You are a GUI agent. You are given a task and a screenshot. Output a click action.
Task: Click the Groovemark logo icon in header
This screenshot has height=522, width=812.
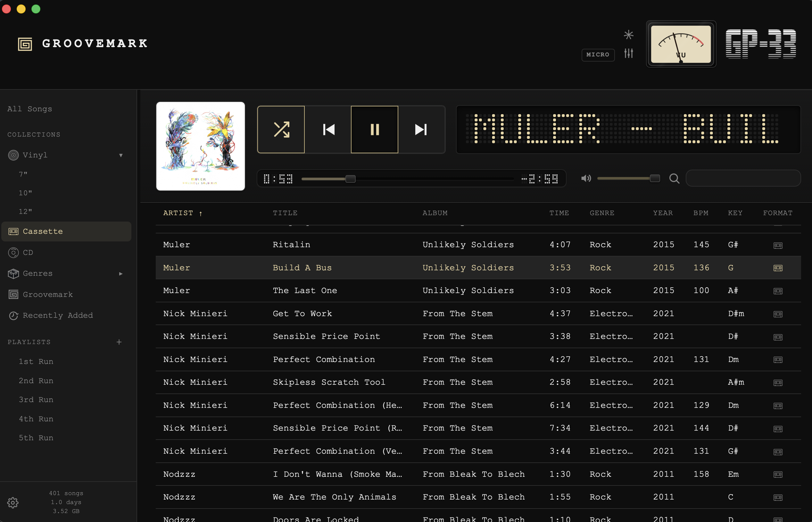[25, 44]
